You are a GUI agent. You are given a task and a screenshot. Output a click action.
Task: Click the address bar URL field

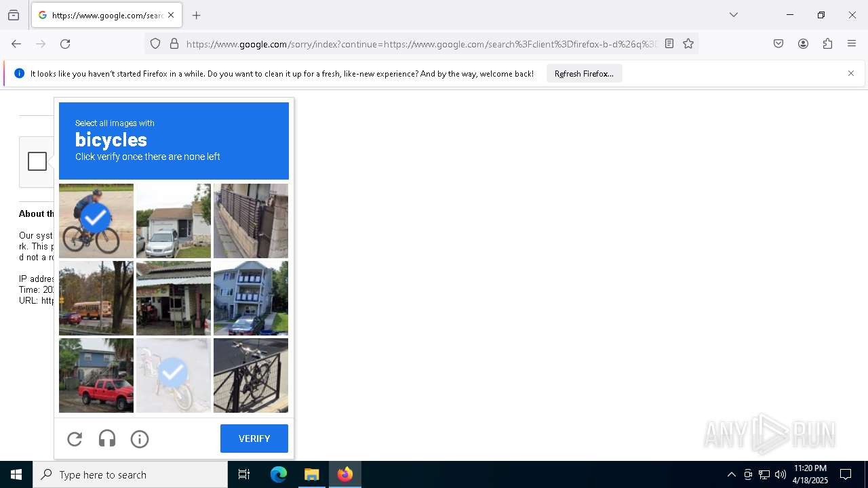point(421,44)
